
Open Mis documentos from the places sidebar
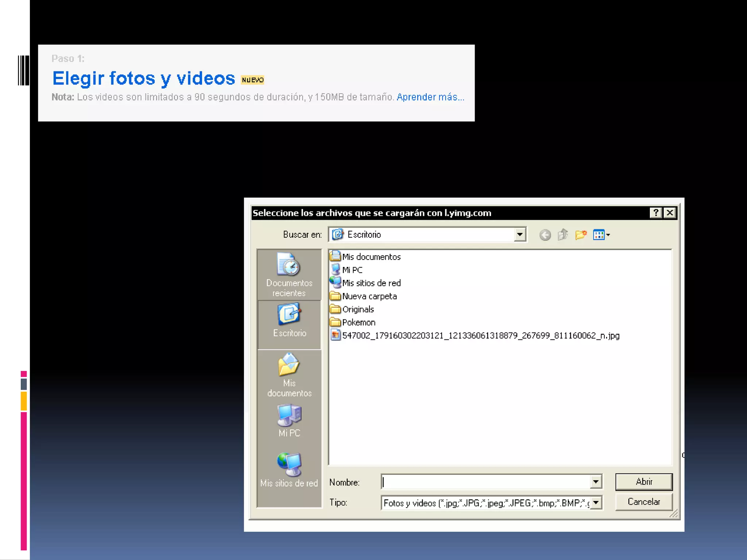click(289, 374)
